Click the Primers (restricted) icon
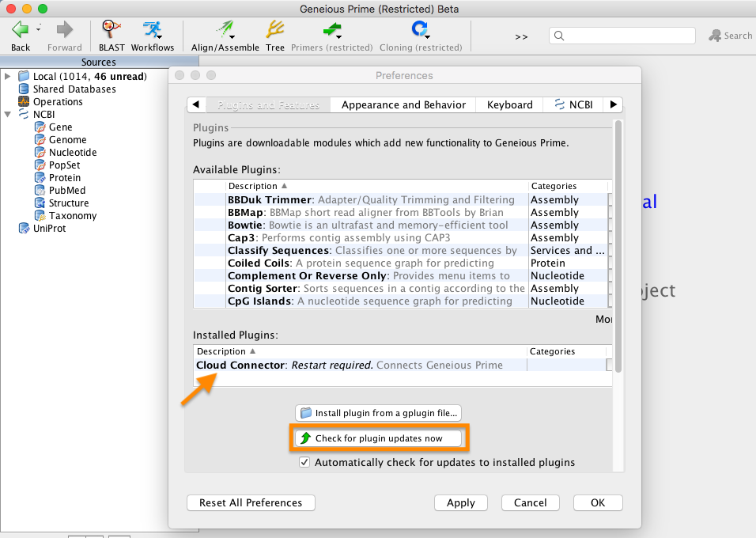The width and height of the screenshot is (756, 538). point(331,30)
